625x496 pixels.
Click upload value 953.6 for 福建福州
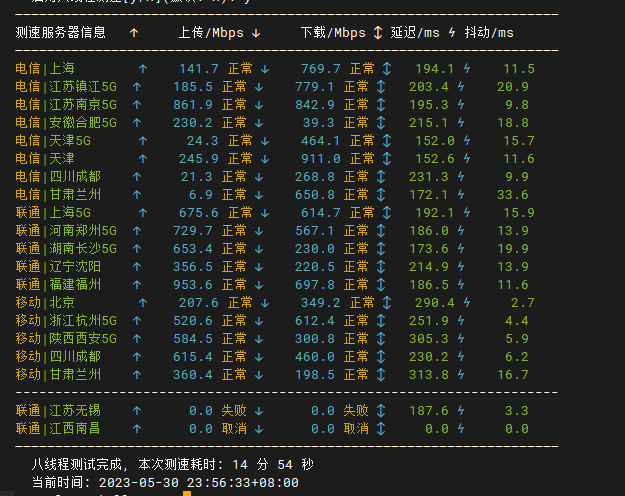193,284
